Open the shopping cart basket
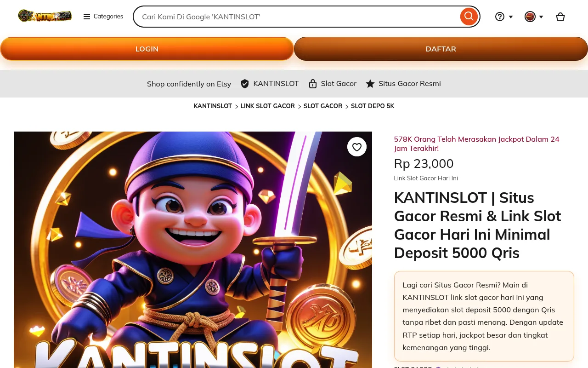 [x=560, y=17]
